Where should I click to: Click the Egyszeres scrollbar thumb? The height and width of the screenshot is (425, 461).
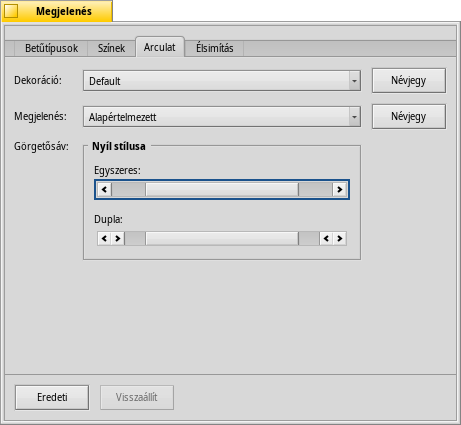click(222, 190)
